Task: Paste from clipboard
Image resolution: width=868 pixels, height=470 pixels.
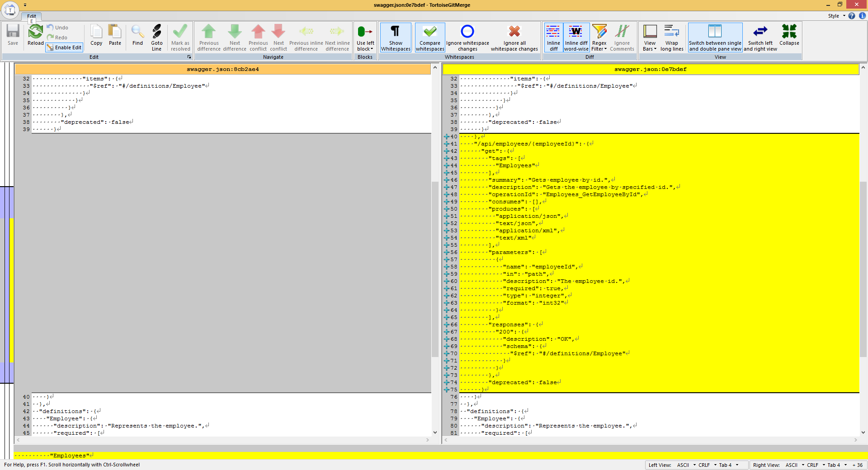Action: coord(115,35)
